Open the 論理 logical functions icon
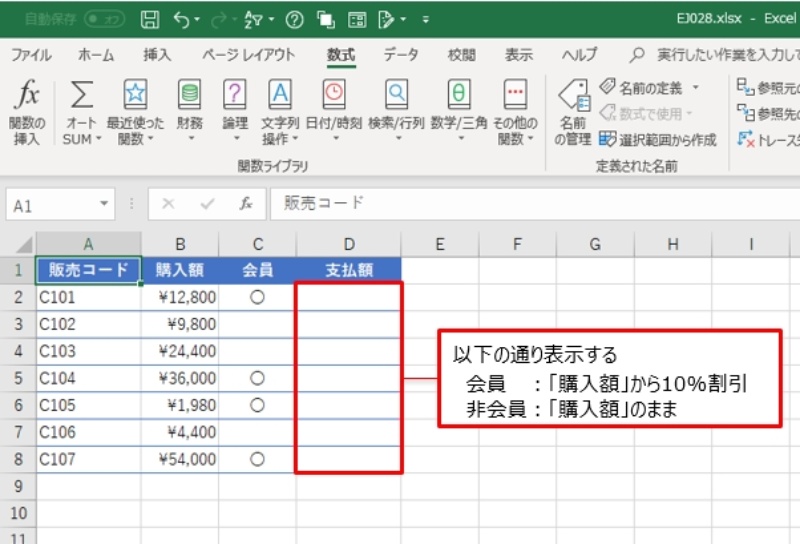This screenshot has width=800, height=544. click(x=235, y=97)
